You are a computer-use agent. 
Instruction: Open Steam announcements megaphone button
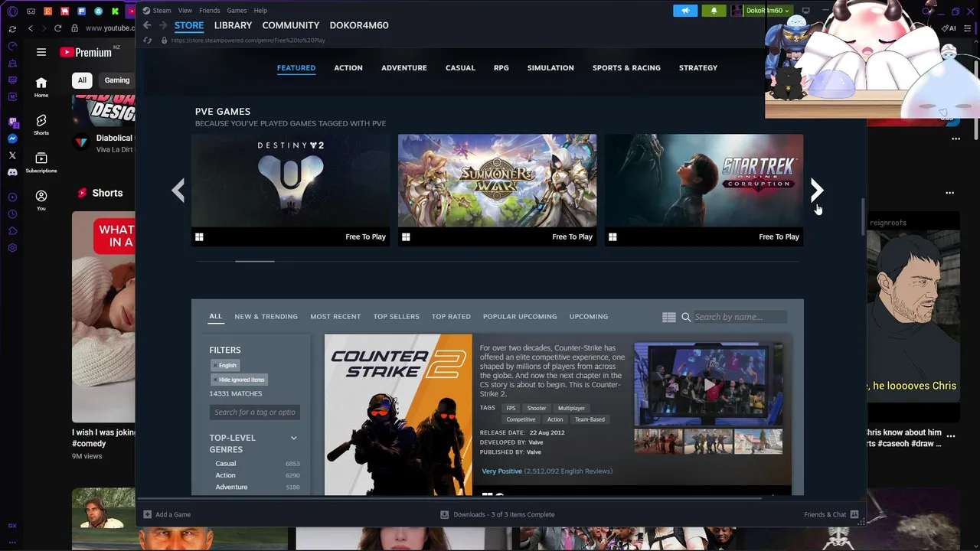coord(685,11)
